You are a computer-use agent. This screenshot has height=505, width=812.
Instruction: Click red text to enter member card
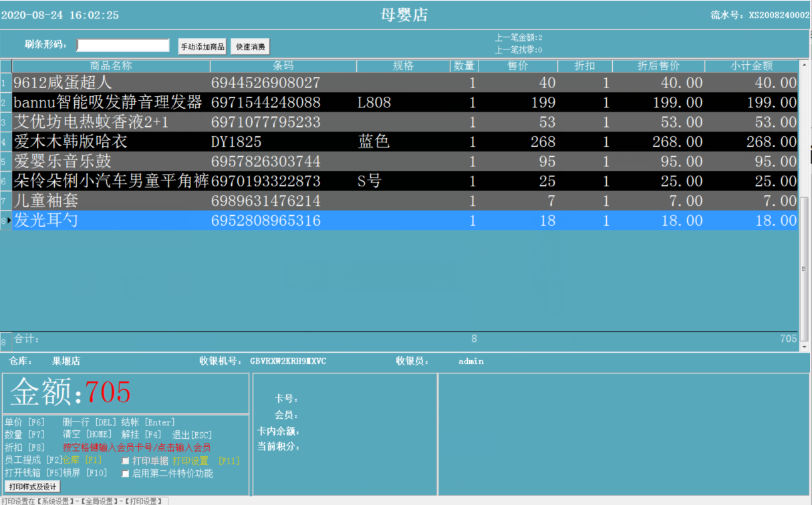point(137,448)
